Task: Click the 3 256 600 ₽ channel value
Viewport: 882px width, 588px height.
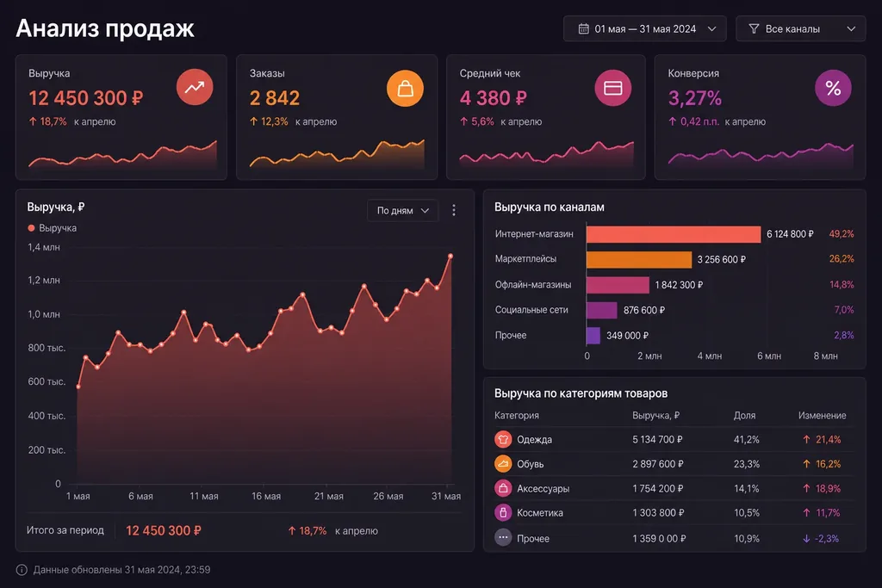Action: (x=721, y=259)
